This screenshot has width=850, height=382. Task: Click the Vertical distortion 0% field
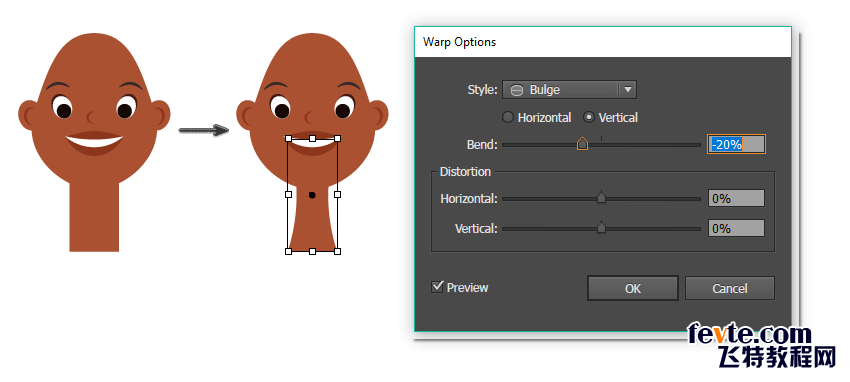pyautogui.click(x=736, y=228)
